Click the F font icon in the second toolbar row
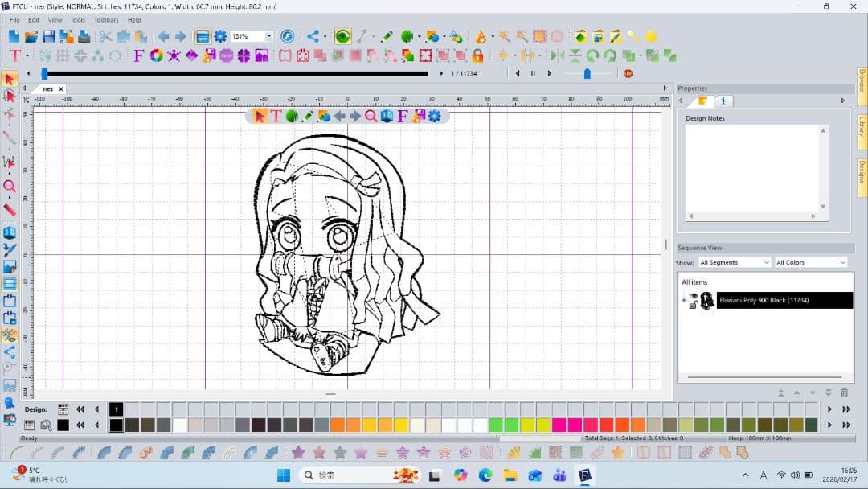 137,56
